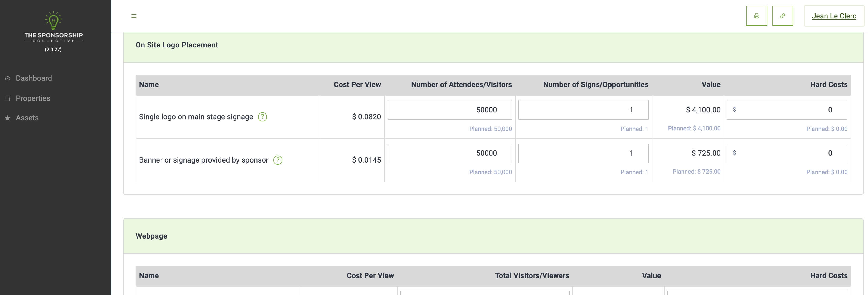Open help for Banner or signage provided by sponsor
Viewport: 868px width, 295px height.
tap(278, 160)
